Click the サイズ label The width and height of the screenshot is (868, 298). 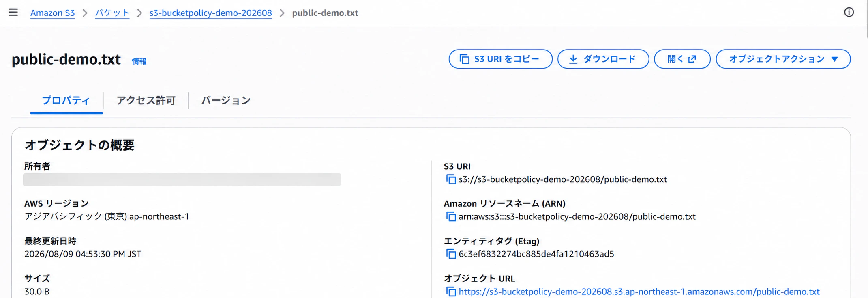coord(37,279)
